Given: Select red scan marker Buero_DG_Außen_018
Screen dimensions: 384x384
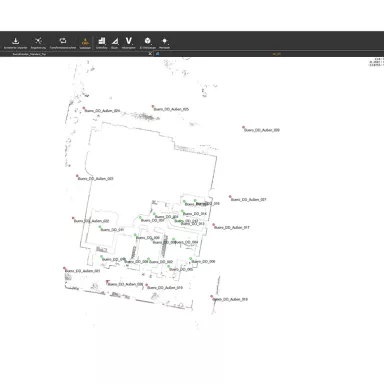Looking at the screenshot, I should (211, 296).
